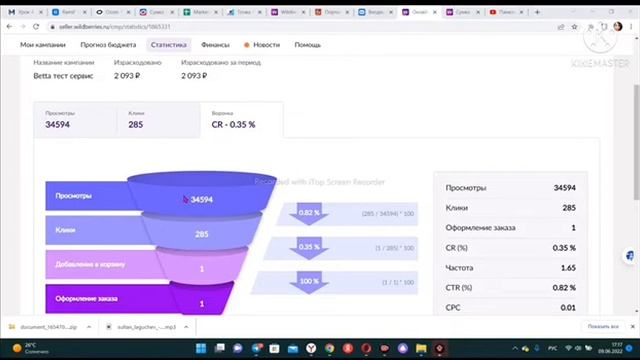Open Google Chrome from the taskbar
The height and width of the screenshot is (360, 640).
329,348
